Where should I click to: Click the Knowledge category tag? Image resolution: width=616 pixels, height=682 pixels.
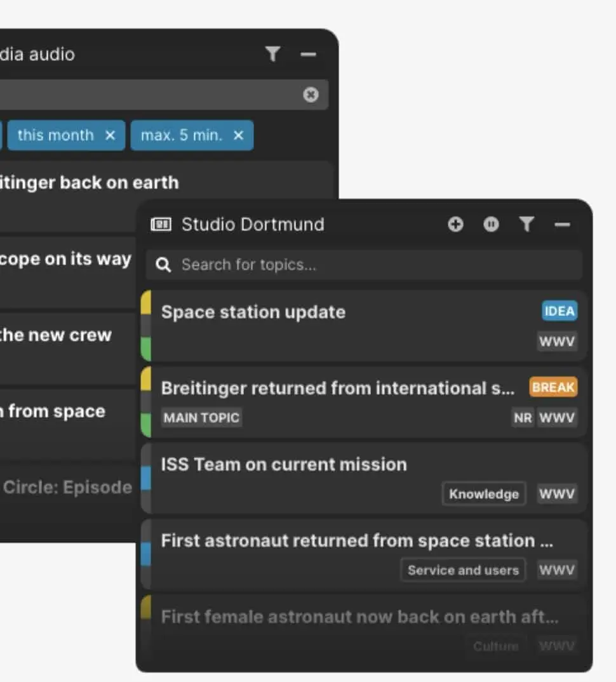(x=484, y=494)
